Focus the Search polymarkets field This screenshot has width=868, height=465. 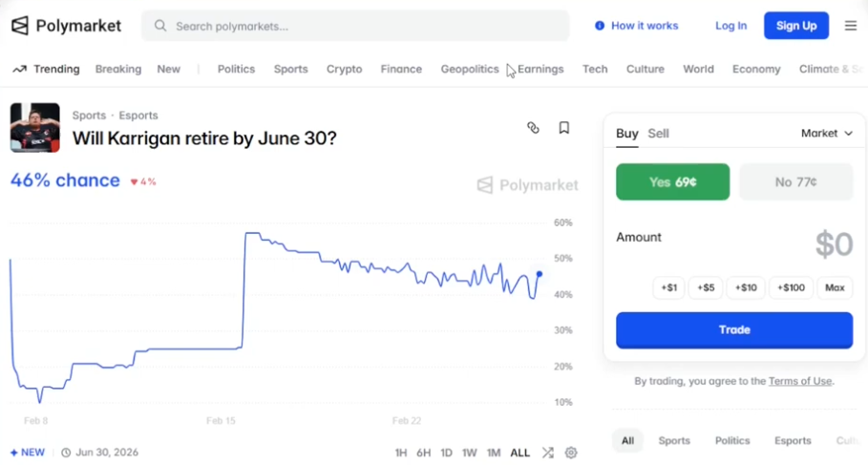click(355, 26)
